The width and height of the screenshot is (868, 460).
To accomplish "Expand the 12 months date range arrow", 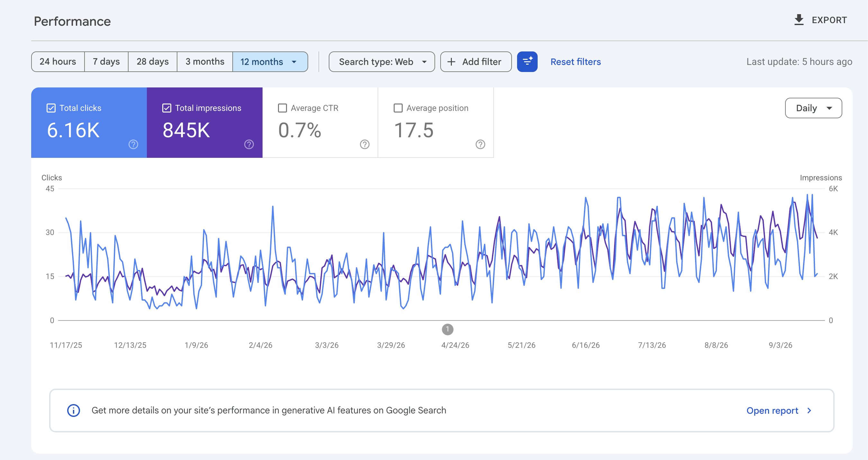I will [294, 62].
